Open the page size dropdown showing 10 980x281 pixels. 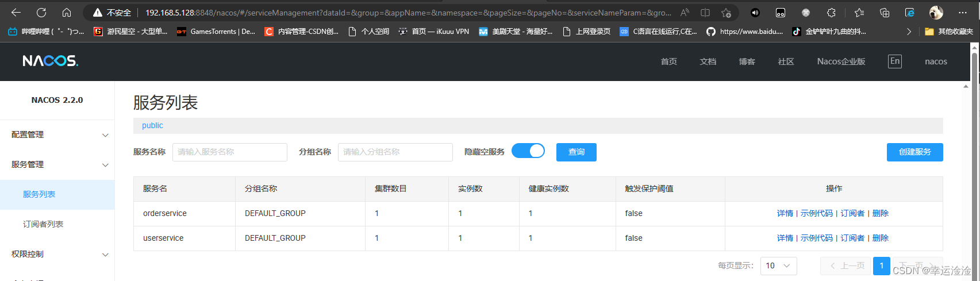click(x=779, y=265)
